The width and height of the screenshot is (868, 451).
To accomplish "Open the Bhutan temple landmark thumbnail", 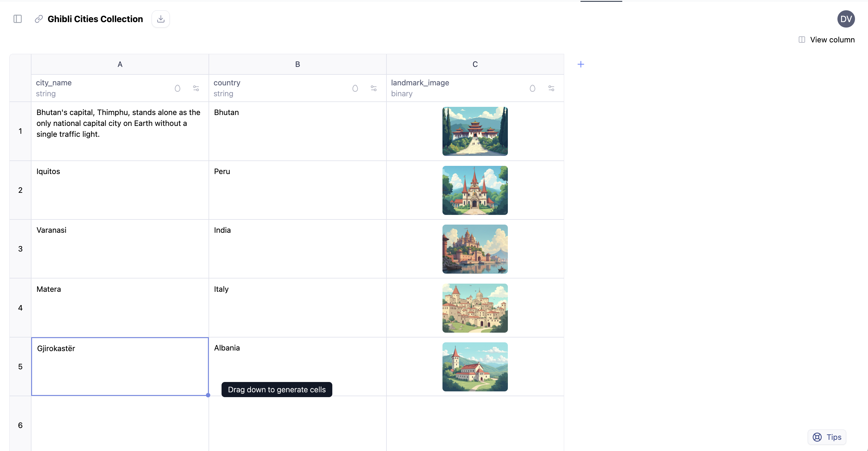I will (475, 131).
